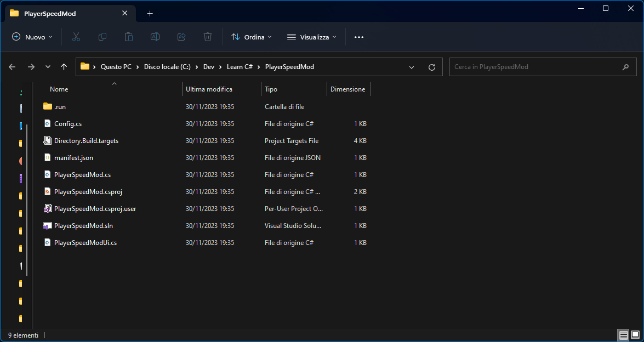Navigate to Dev in breadcrumb path
644x342 pixels.
pyautogui.click(x=209, y=67)
